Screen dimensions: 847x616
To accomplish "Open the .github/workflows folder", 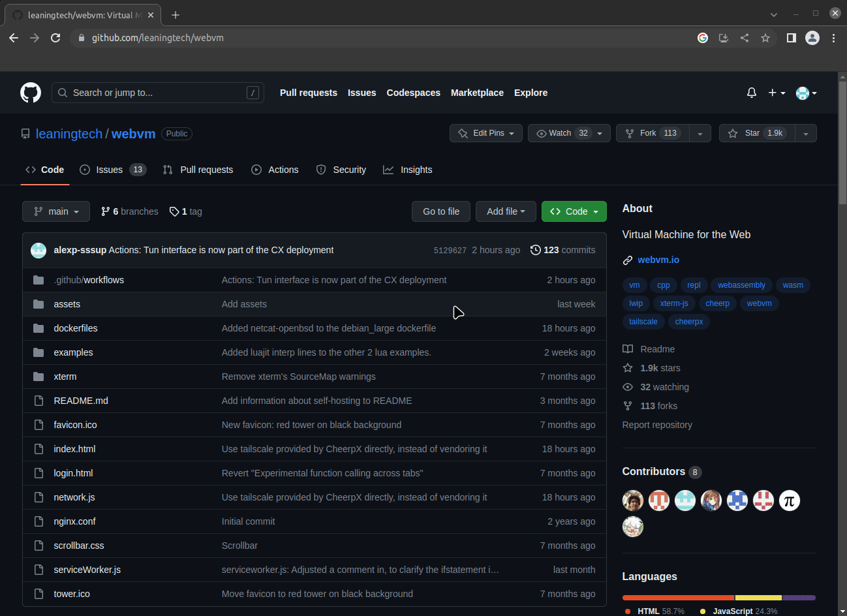I will pyautogui.click(x=89, y=280).
